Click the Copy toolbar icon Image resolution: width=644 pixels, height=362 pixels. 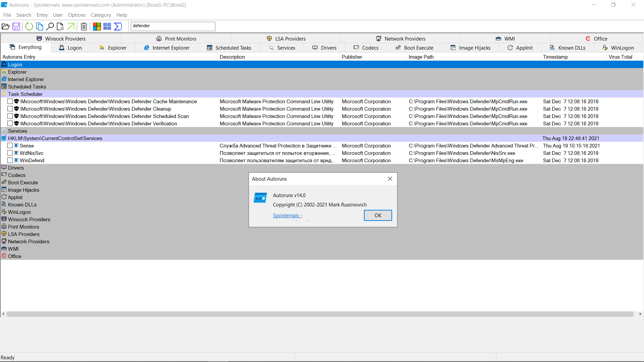(x=40, y=26)
